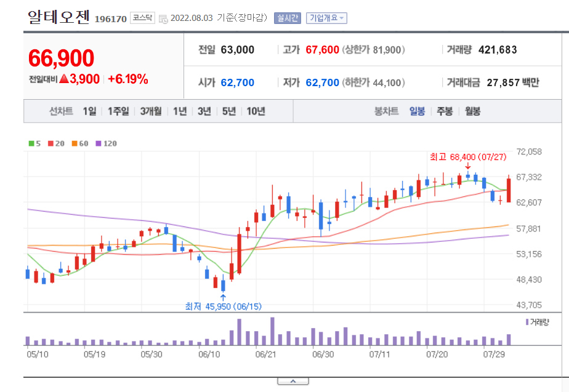Click the 거래량 value 421,683
The width and height of the screenshot is (569, 392).
click(x=498, y=50)
